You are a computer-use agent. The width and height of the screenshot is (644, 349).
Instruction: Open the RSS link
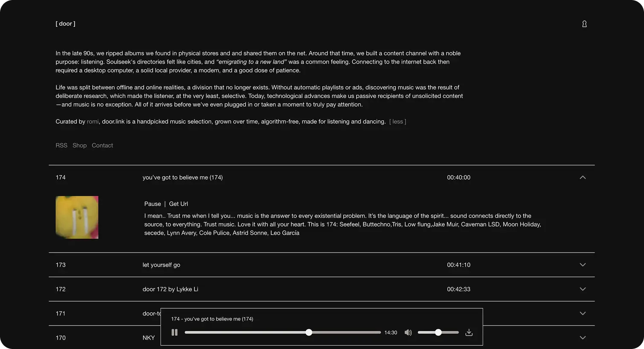click(61, 145)
